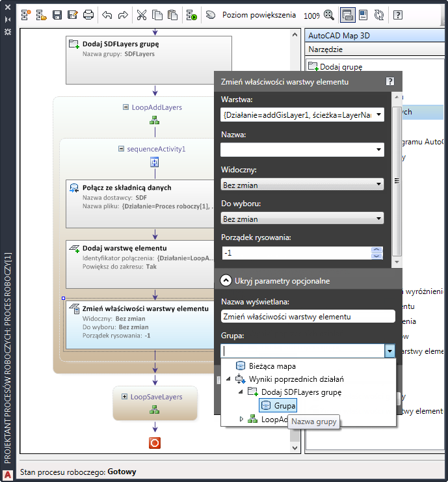Click the Nazwa wyświetlana text field

tap(308, 316)
